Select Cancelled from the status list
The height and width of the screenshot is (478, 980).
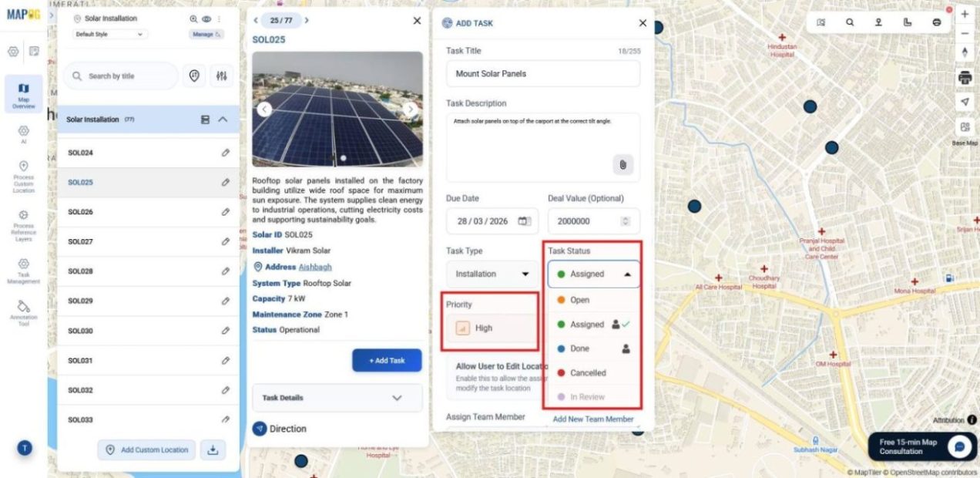pyautogui.click(x=587, y=373)
